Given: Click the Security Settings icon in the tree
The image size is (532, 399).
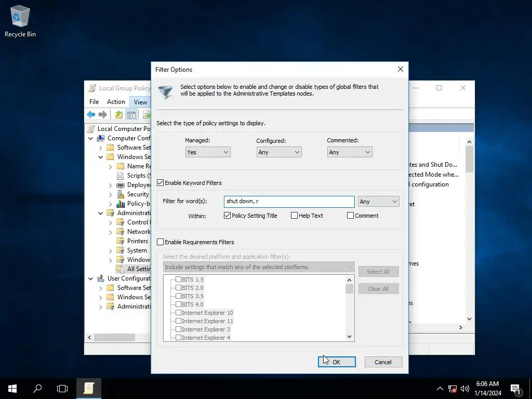Looking at the screenshot, I should [121, 194].
